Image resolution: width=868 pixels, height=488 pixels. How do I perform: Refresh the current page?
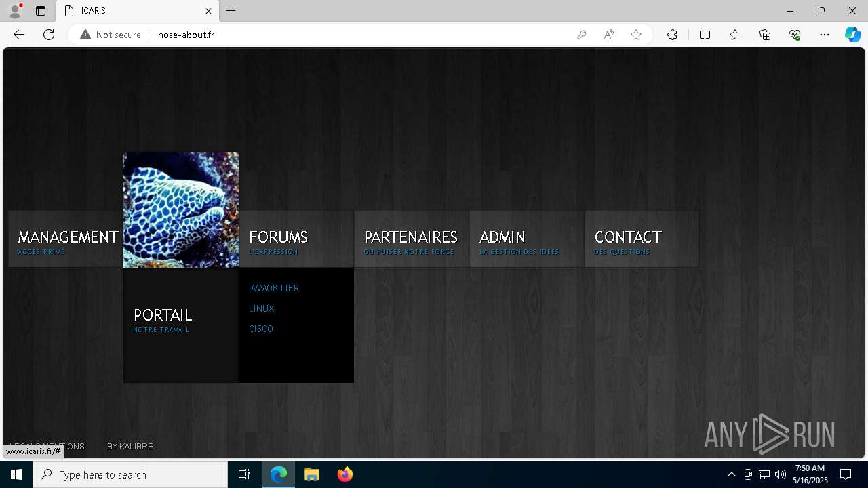click(49, 35)
